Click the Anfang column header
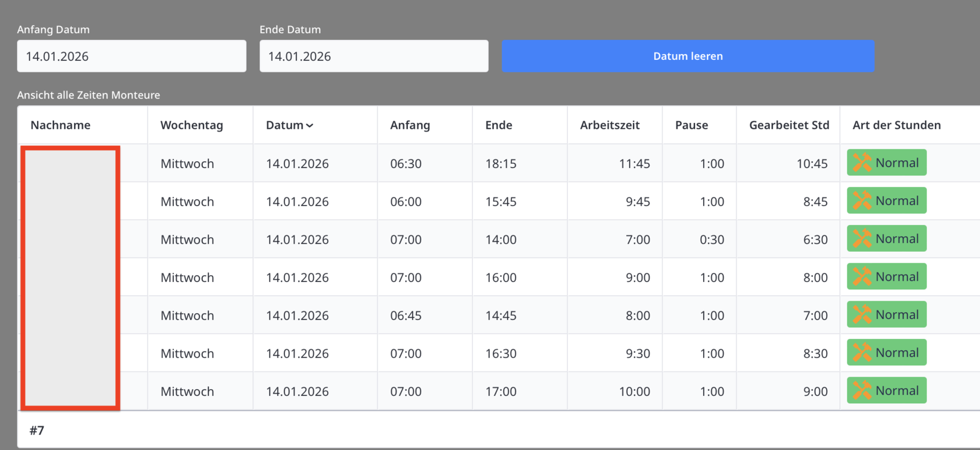980x450 pixels. (x=410, y=125)
